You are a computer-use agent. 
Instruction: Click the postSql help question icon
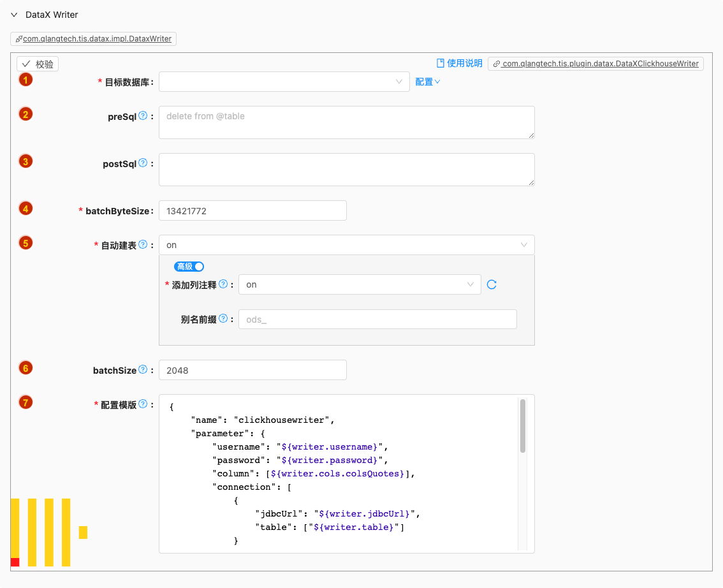143,163
